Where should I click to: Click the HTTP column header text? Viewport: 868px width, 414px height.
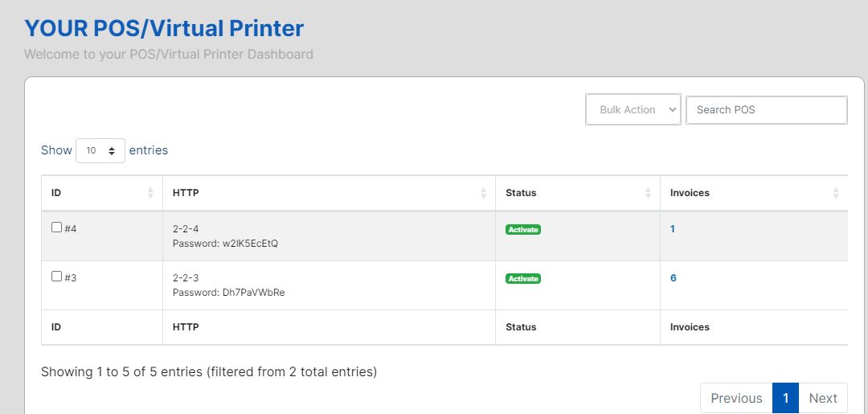tap(186, 193)
